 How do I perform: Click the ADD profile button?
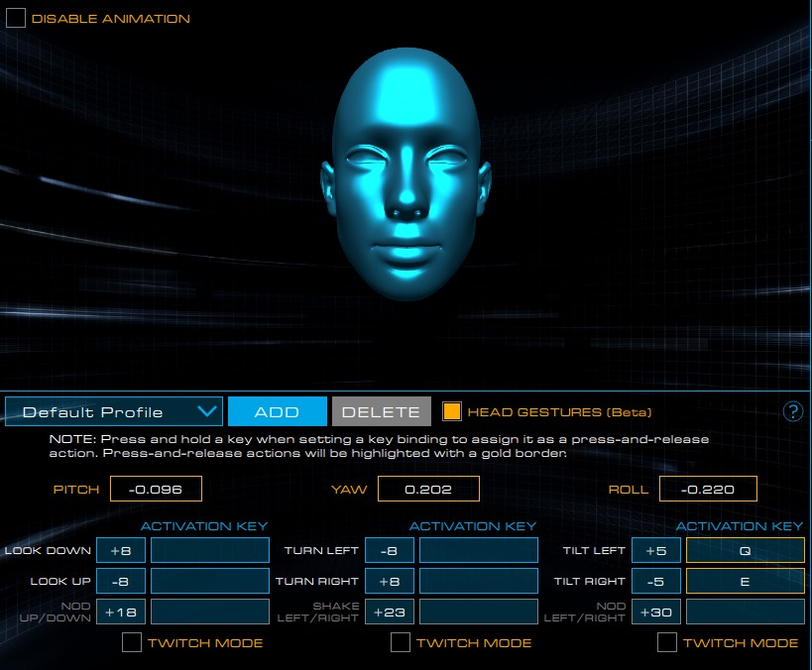(277, 411)
